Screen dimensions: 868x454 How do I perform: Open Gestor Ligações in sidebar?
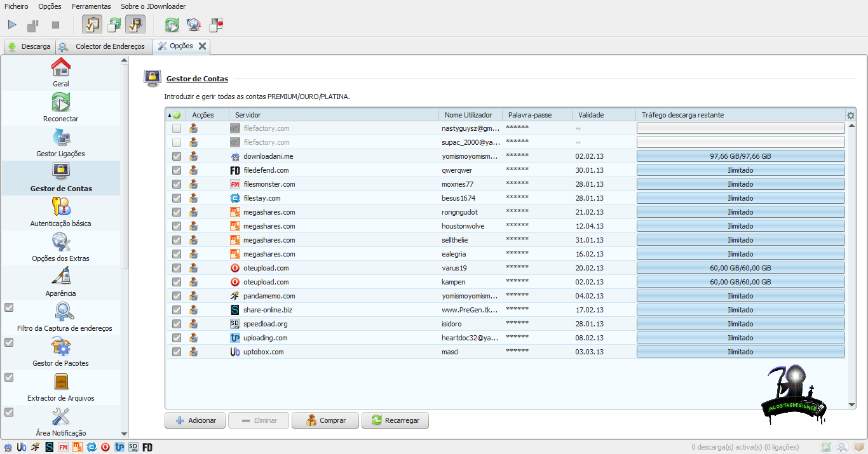(x=61, y=138)
